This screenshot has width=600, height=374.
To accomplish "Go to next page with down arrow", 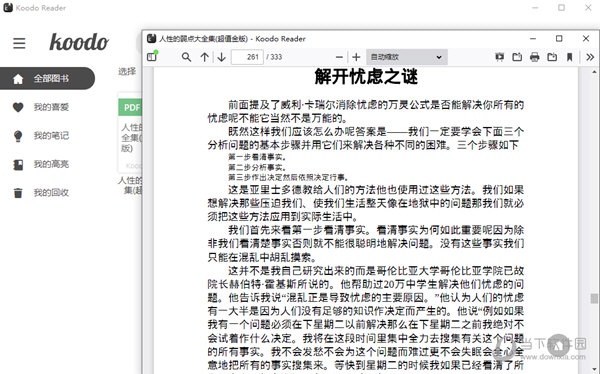I will click(222, 57).
